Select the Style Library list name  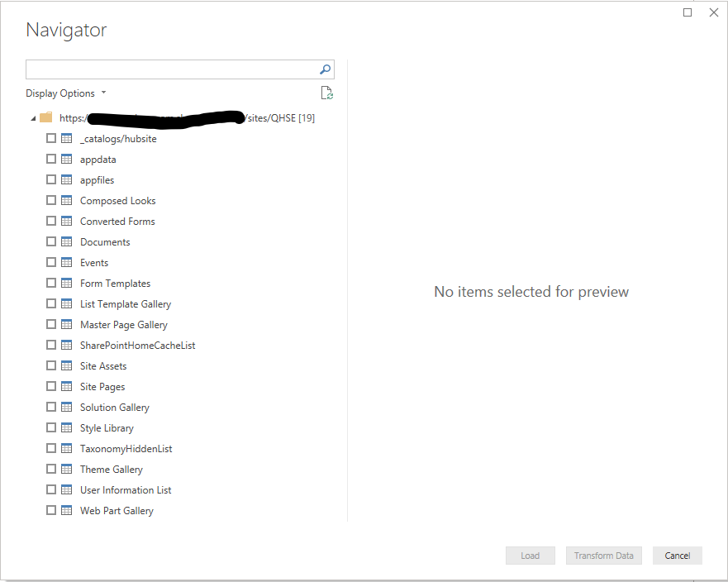[x=107, y=427]
